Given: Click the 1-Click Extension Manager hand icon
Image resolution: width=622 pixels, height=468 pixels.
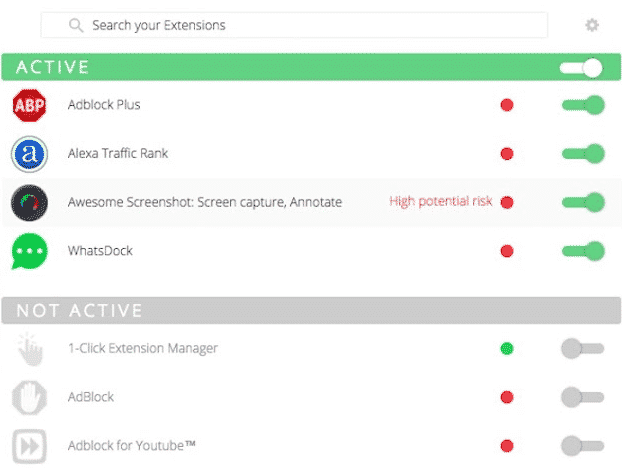Looking at the screenshot, I should (29, 349).
